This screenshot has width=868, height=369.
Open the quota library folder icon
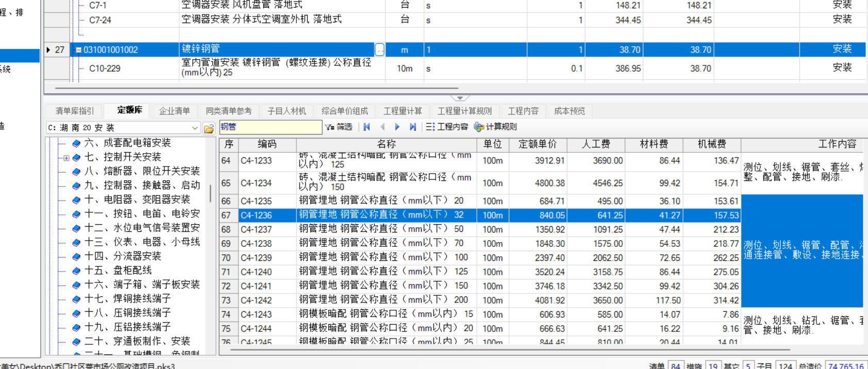click(x=209, y=128)
